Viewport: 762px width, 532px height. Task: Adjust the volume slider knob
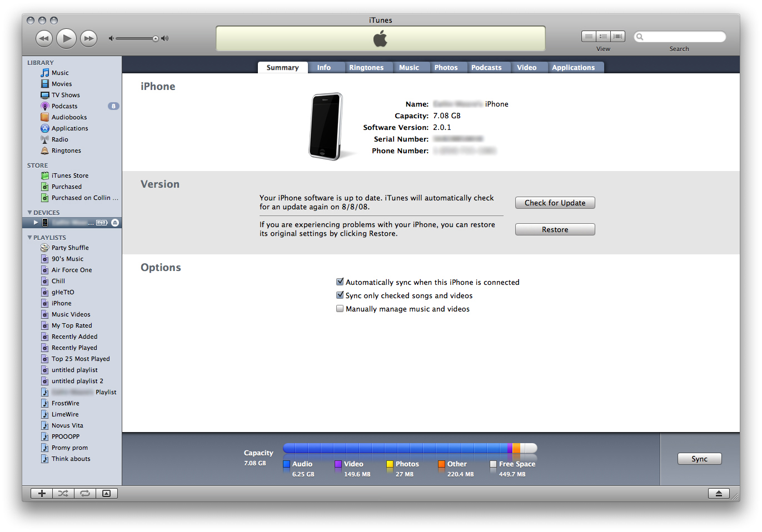156,38
